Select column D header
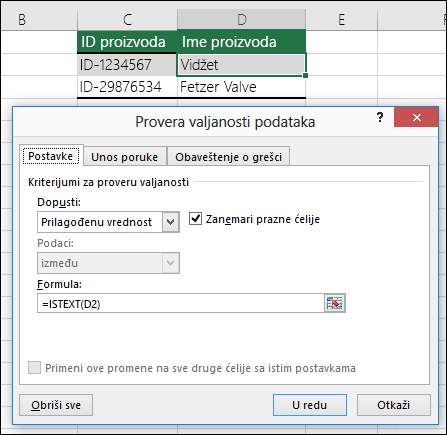The height and width of the screenshot is (435, 447). pyautogui.click(x=242, y=20)
